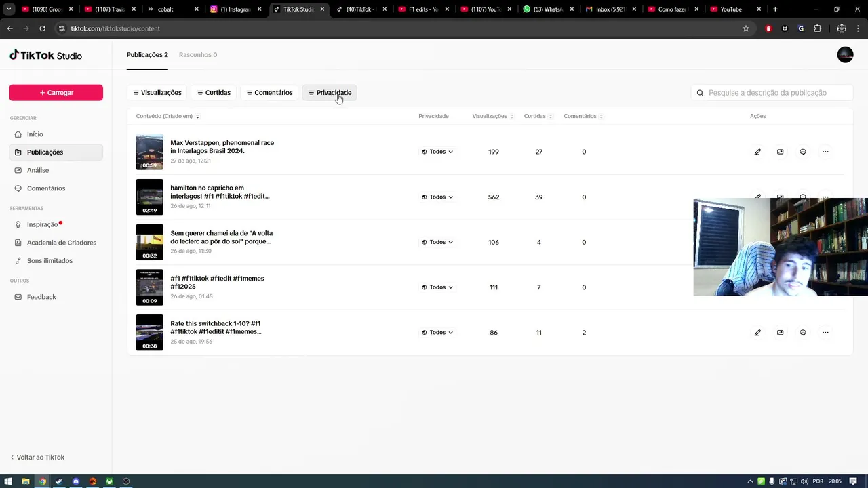Open volume control in system tray
The image size is (868, 488).
coord(804,481)
